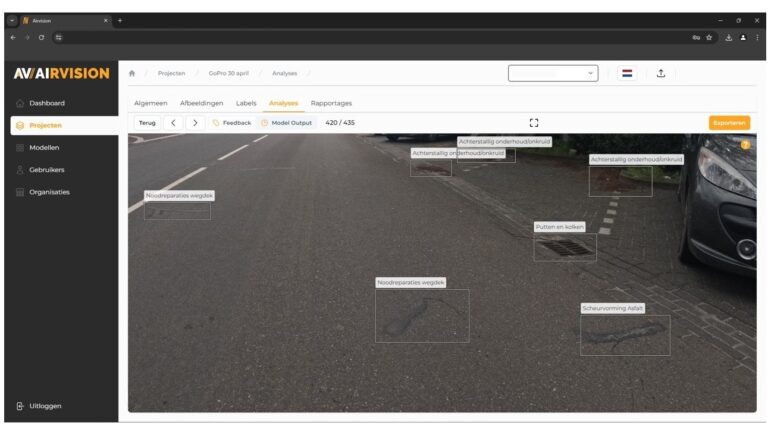The height and width of the screenshot is (432, 768).
Task: Go to previous image arrow
Action: tap(173, 123)
